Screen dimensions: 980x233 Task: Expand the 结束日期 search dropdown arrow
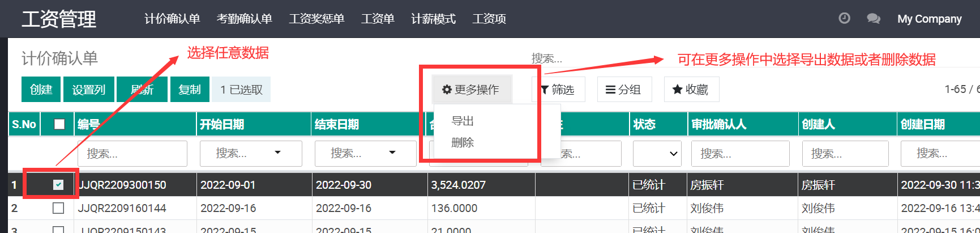point(392,153)
